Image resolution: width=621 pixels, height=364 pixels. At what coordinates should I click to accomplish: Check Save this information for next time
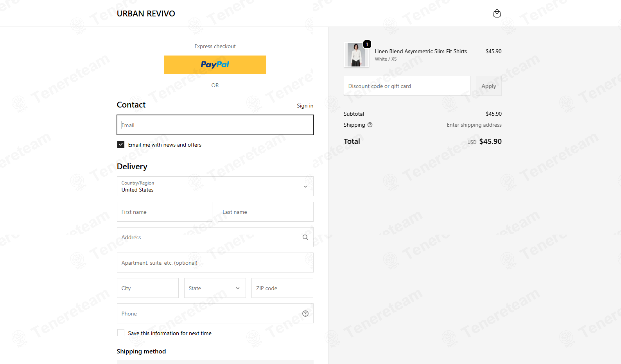121,333
